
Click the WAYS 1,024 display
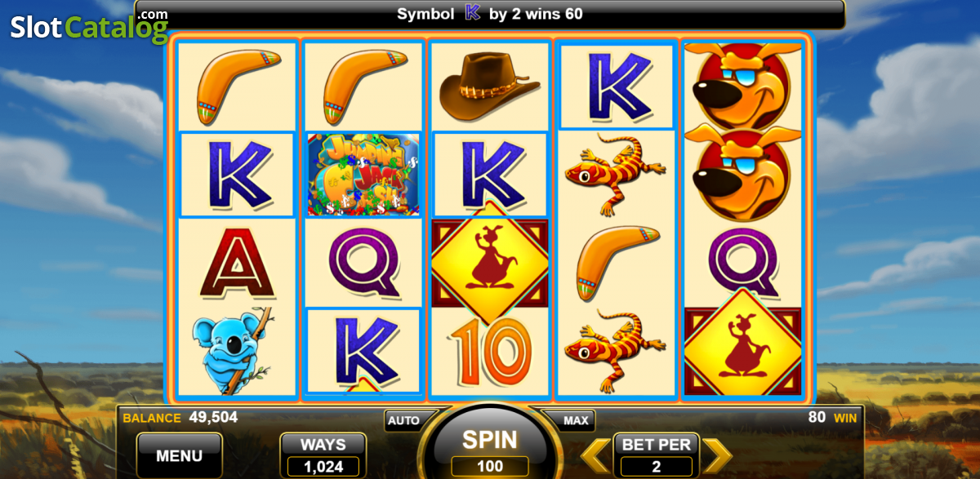coord(323,455)
